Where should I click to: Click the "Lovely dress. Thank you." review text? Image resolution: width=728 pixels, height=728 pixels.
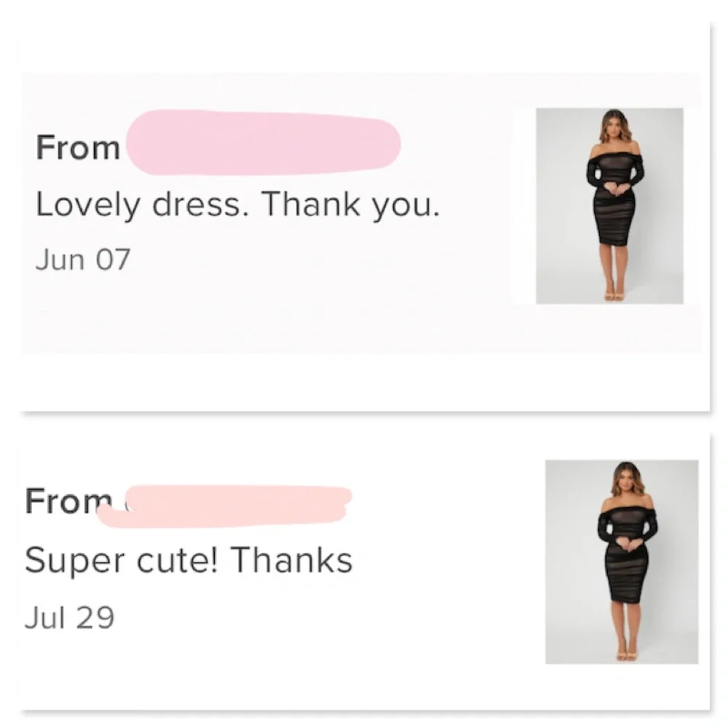click(238, 207)
